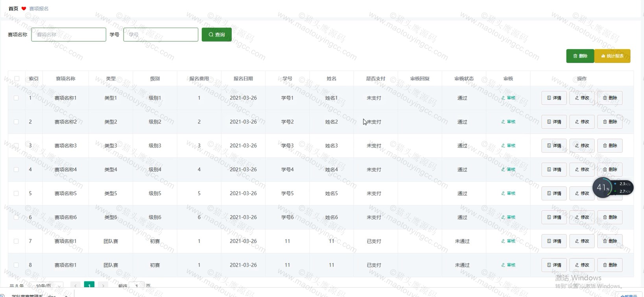Click 审核 for row index 7
The image size is (644, 297).
[x=508, y=241]
